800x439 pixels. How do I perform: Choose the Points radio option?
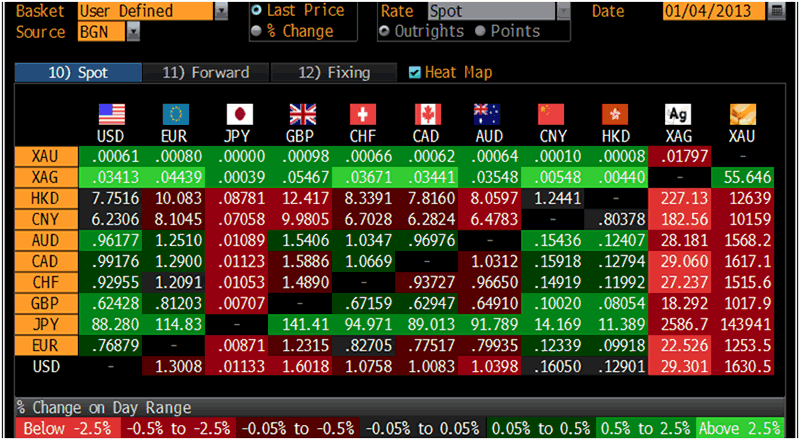coord(481,31)
